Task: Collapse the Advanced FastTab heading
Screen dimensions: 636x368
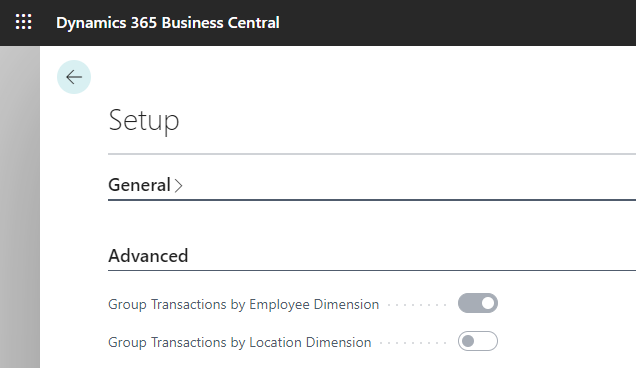Action: 148,256
